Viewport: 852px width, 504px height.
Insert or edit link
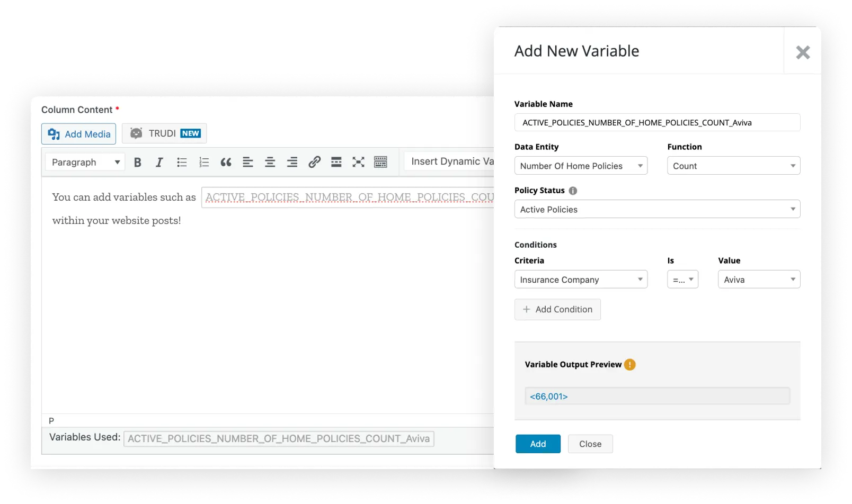[x=314, y=162]
